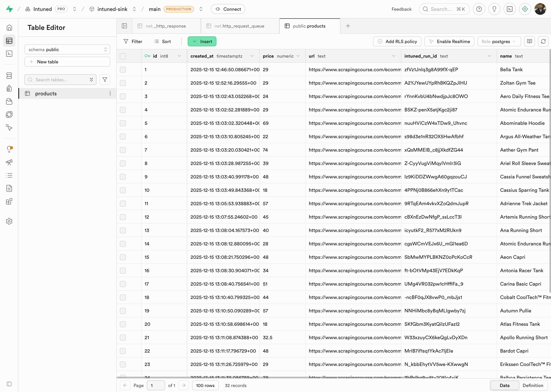
Task: Open the Realtime cursor icon in sidebar
Action: (x=9, y=127)
